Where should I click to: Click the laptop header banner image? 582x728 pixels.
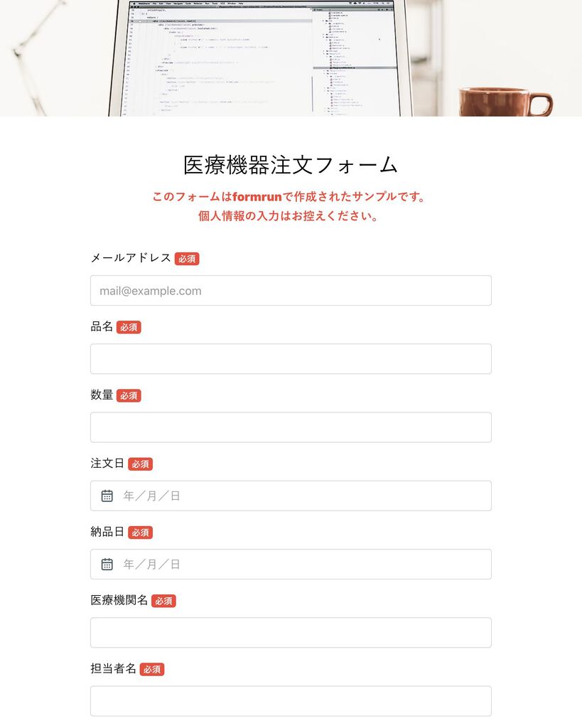click(291, 58)
